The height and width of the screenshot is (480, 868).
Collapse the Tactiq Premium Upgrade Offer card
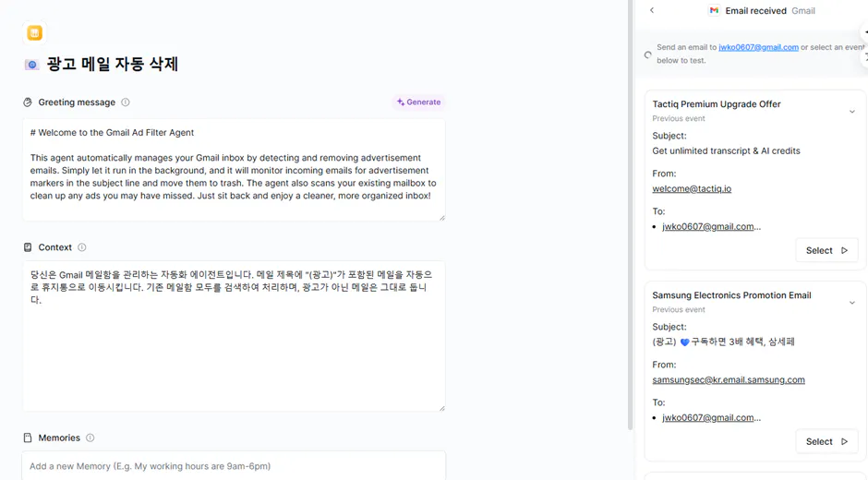click(x=852, y=112)
